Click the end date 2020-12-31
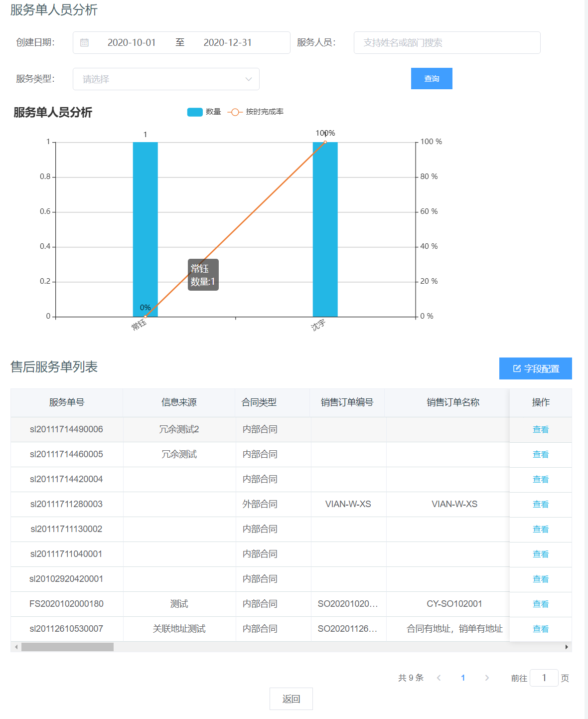 (x=228, y=43)
